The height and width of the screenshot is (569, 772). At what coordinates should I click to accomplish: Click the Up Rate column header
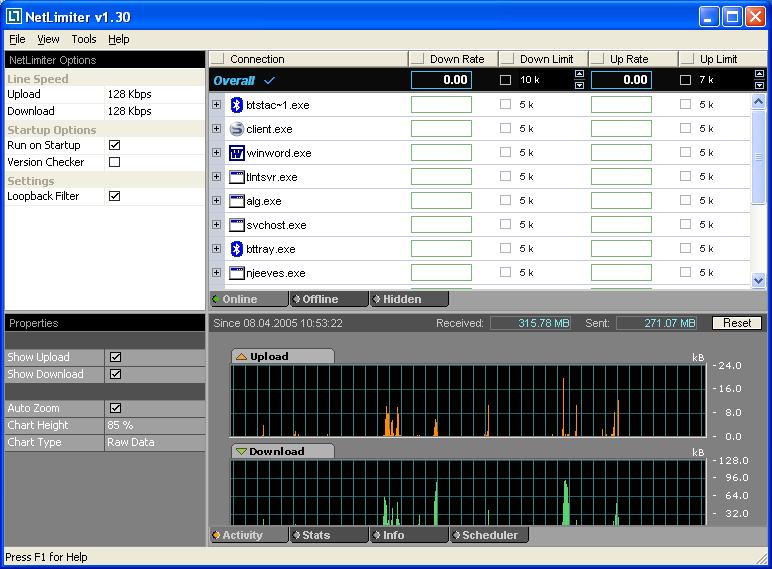633,59
